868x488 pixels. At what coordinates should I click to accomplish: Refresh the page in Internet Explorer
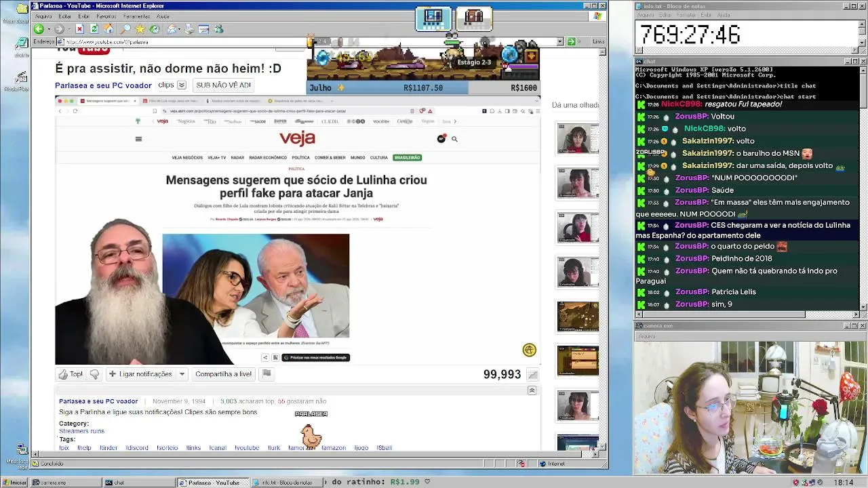click(x=94, y=29)
